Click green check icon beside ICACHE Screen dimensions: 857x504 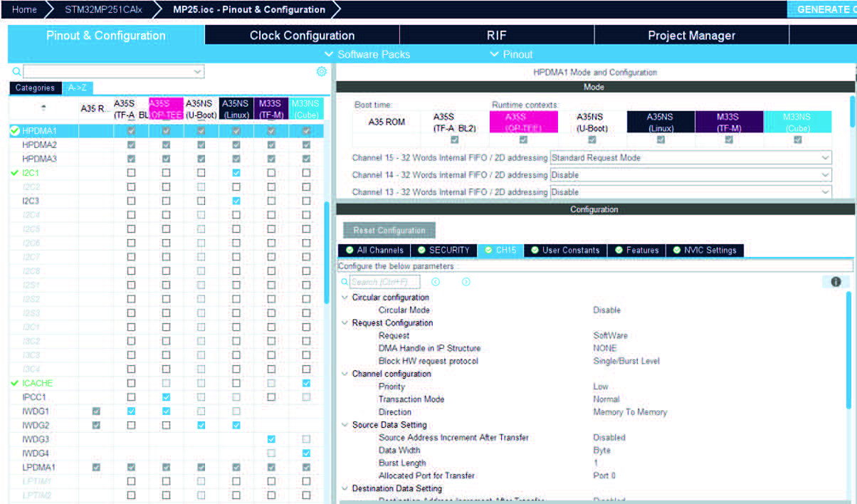pyautogui.click(x=14, y=383)
